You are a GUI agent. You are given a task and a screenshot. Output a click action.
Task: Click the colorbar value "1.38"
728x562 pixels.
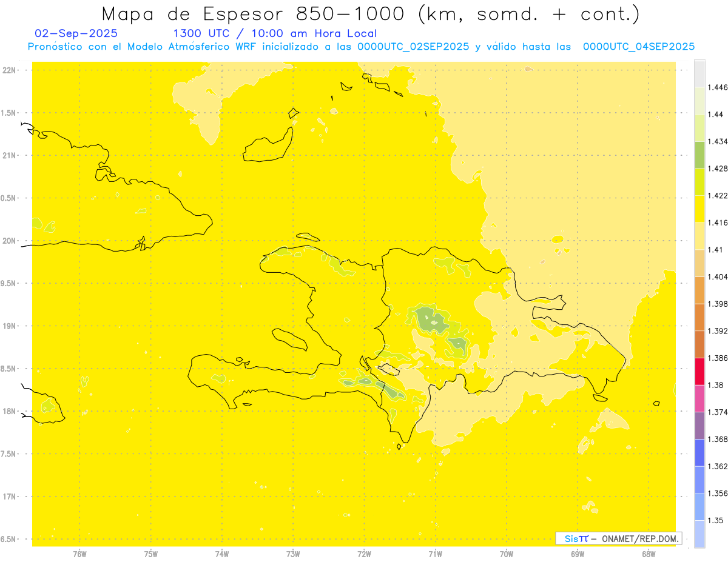click(x=716, y=385)
